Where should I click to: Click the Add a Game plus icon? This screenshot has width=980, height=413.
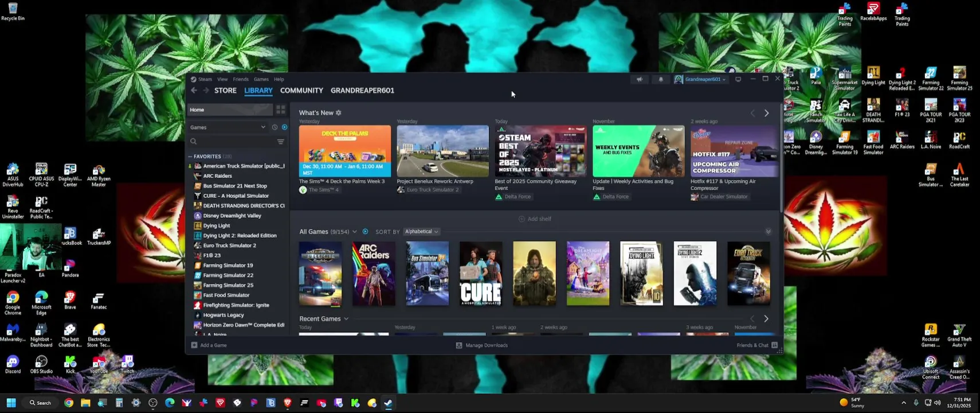click(x=194, y=345)
